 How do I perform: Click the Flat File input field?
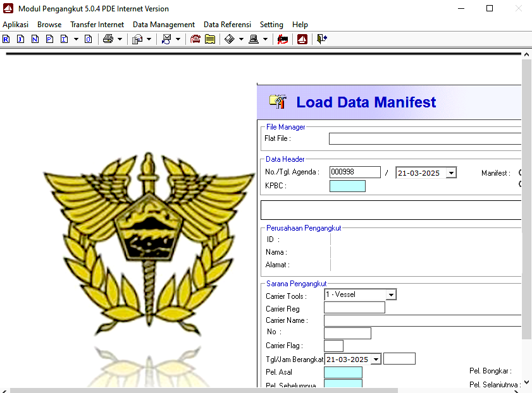(424, 139)
